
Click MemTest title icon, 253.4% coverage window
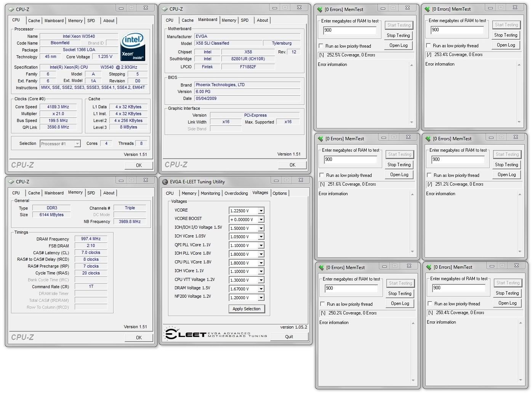point(428,9)
